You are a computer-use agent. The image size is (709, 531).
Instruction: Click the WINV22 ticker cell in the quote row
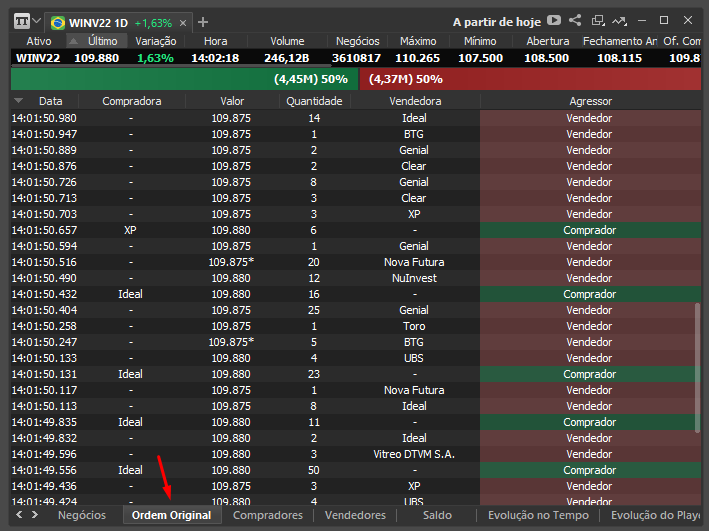(38, 58)
